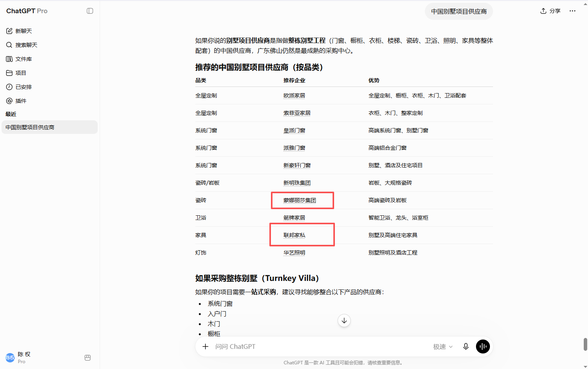Open the 华艺照明 link
Screen dimensions: 588x369
pyautogui.click(x=294, y=253)
